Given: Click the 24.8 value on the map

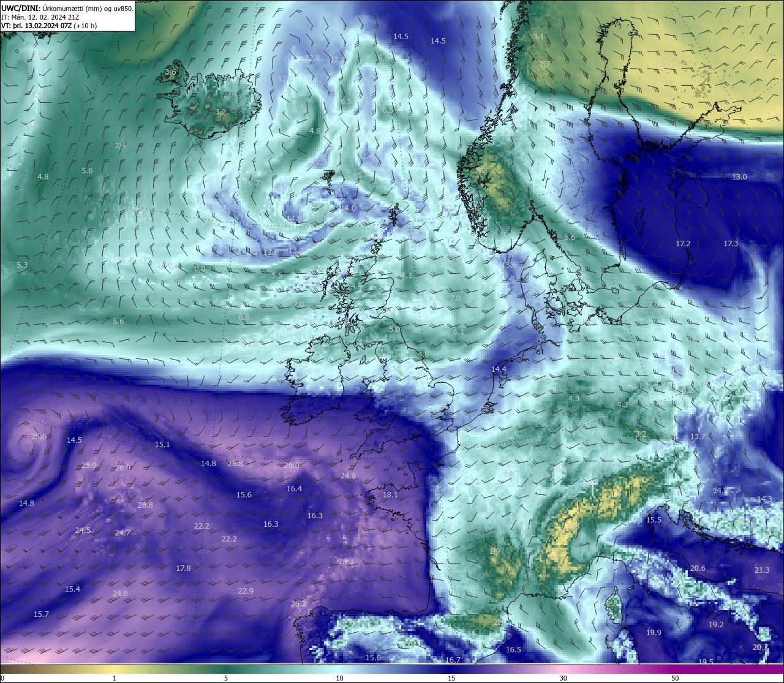Looking at the screenshot, I should pos(120,593).
